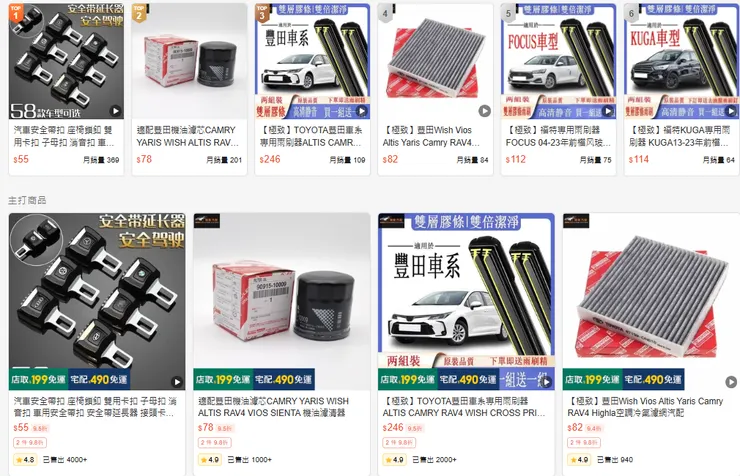Open featured oil filter 90915-10009 image
The height and width of the screenshot is (476, 740).
282,301
